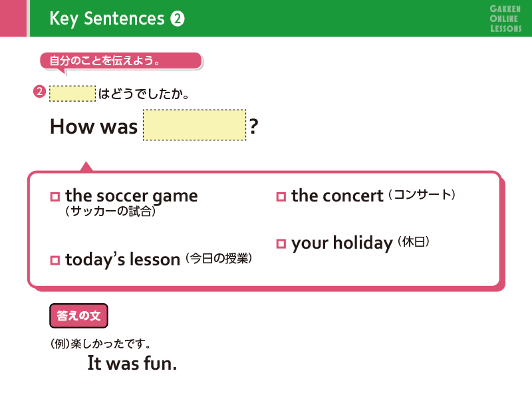Click the How was text

click(x=94, y=126)
